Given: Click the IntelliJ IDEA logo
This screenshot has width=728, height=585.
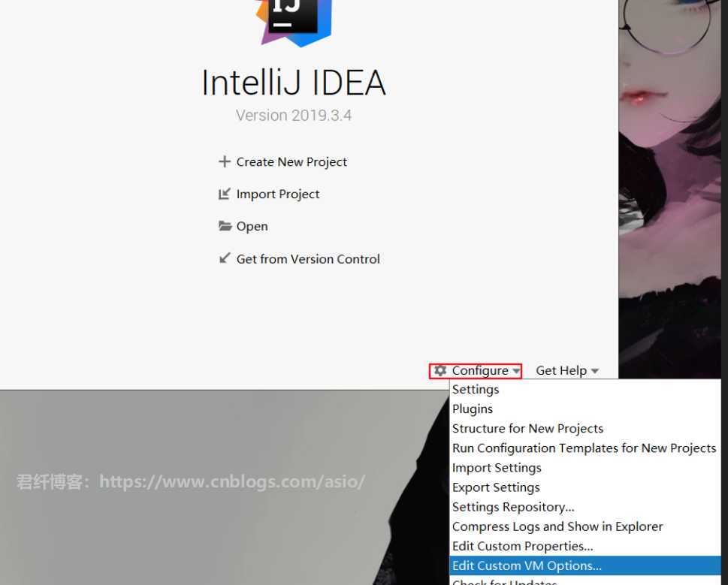Looking at the screenshot, I should pos(294,22).
